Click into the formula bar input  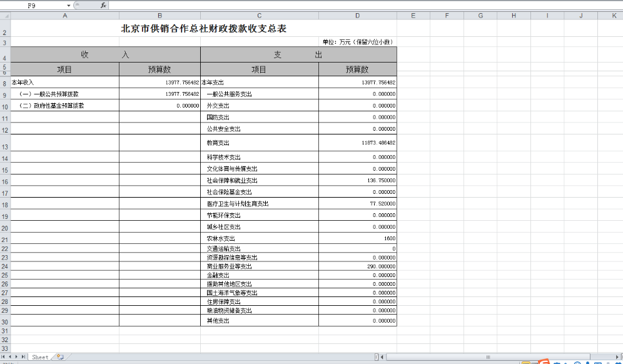point(365,5)
